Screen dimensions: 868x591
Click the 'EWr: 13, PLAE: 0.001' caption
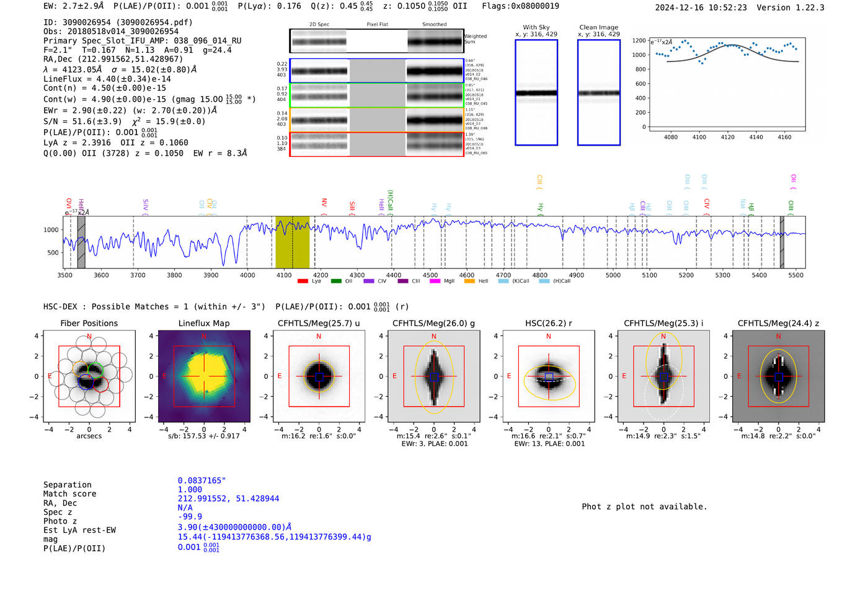[x=549, y=444]
